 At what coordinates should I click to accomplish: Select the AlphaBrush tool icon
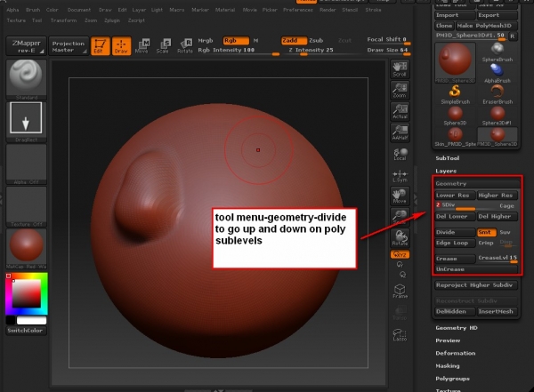498,74
